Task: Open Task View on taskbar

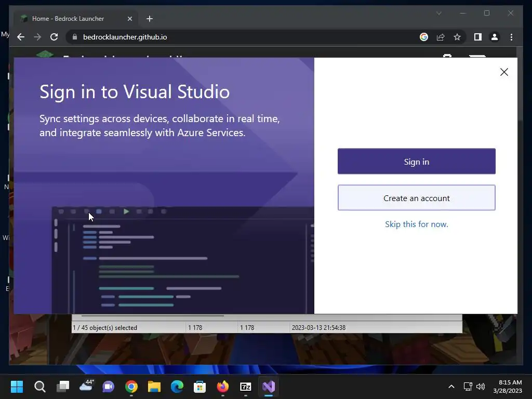Action: coord(63,387)
